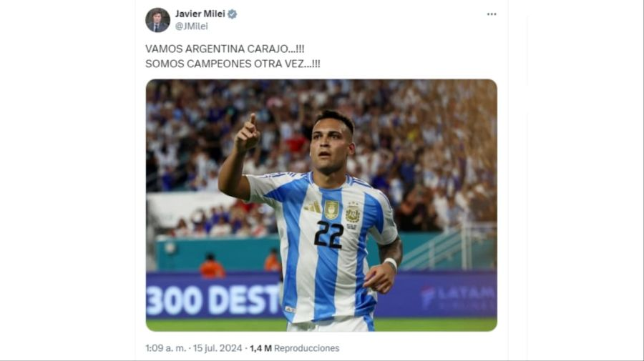Open the profile avatar picture
The image size is (644, 361).
157,20
